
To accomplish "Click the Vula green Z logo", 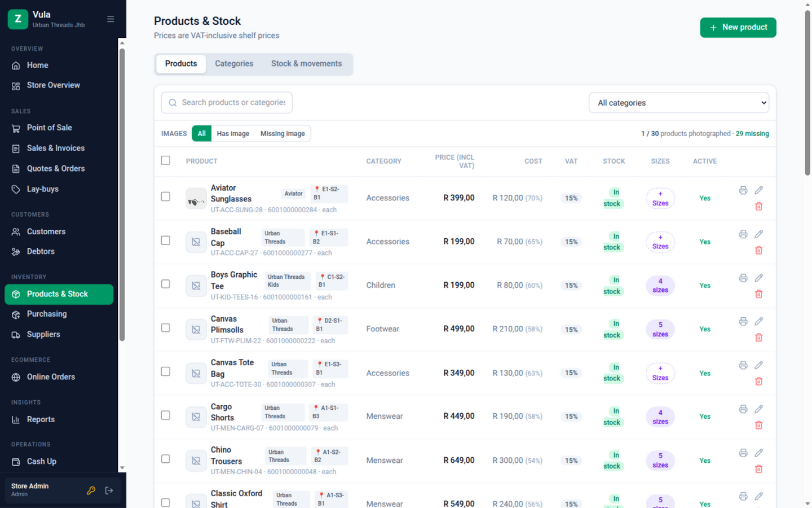I will pyautogui.click(x=18, y=19).
